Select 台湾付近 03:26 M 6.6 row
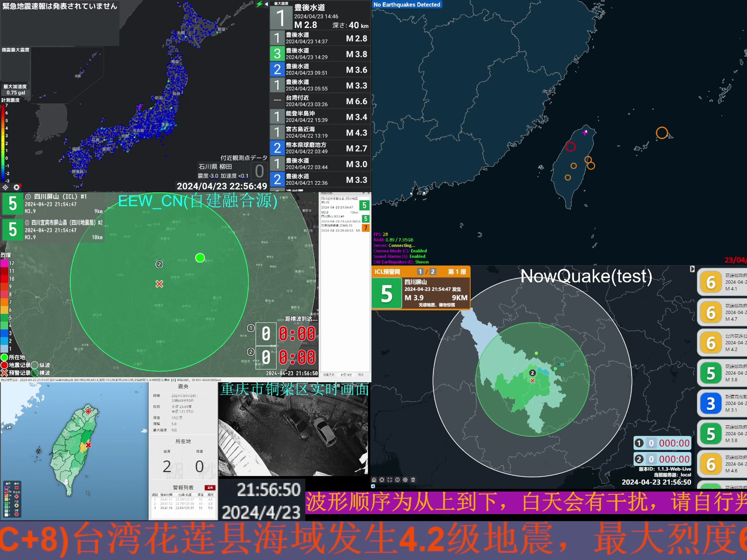747x560 pixels. (x=320, y=101)
